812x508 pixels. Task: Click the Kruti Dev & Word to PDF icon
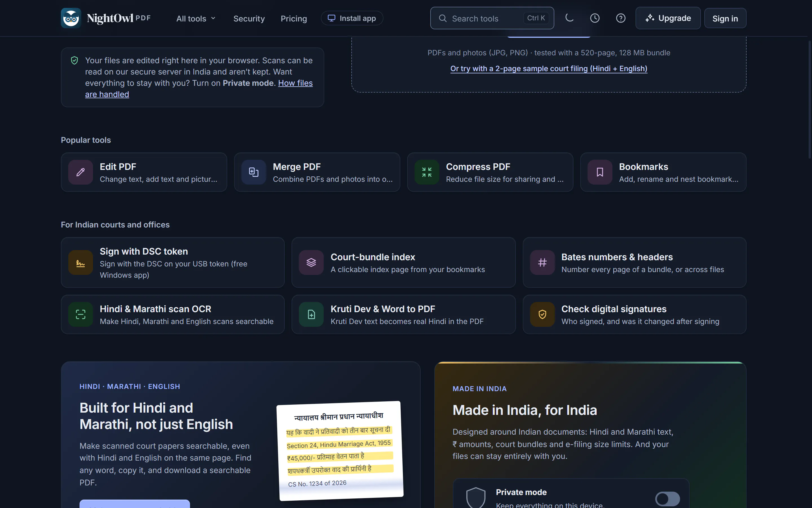pyautogui.click(x=311, y=314)
